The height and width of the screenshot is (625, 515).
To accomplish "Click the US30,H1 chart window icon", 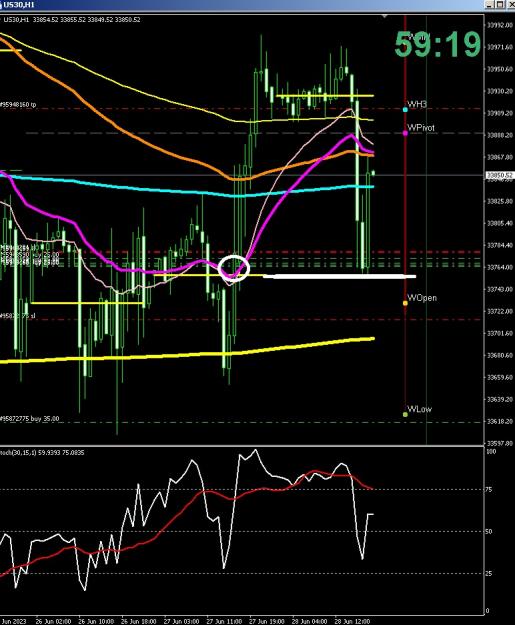I will coord(2,5).
